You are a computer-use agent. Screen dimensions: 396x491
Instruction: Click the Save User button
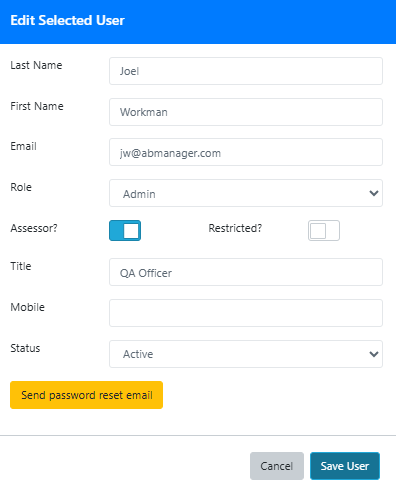pos(345,466)
